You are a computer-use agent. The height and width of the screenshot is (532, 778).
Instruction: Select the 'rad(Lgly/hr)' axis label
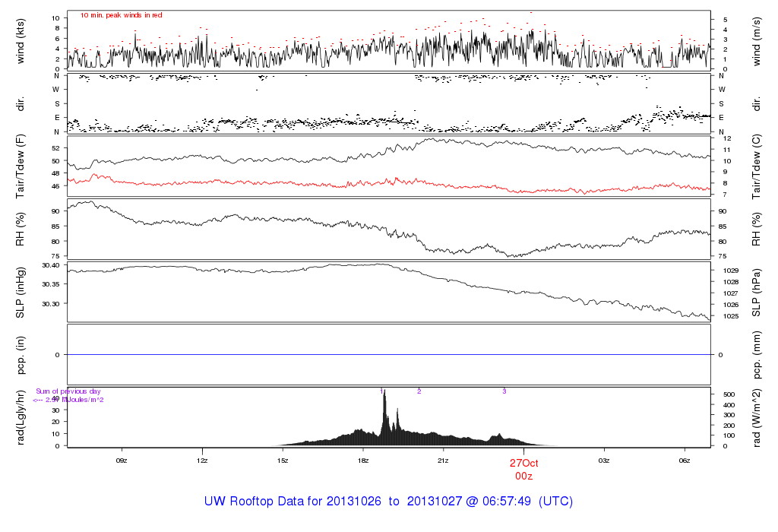pos(21,417)
